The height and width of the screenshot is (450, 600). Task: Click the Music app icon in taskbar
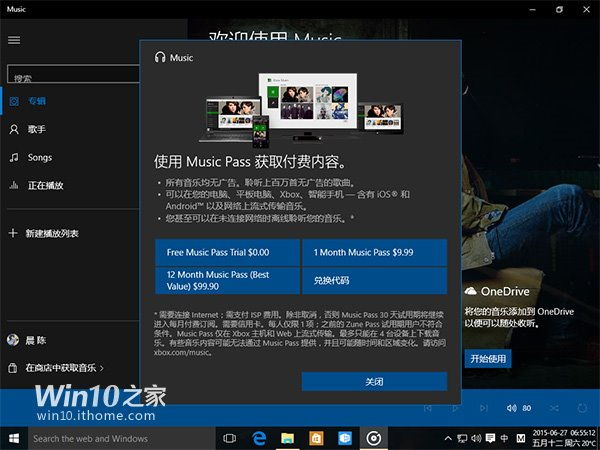pos(373,439)
